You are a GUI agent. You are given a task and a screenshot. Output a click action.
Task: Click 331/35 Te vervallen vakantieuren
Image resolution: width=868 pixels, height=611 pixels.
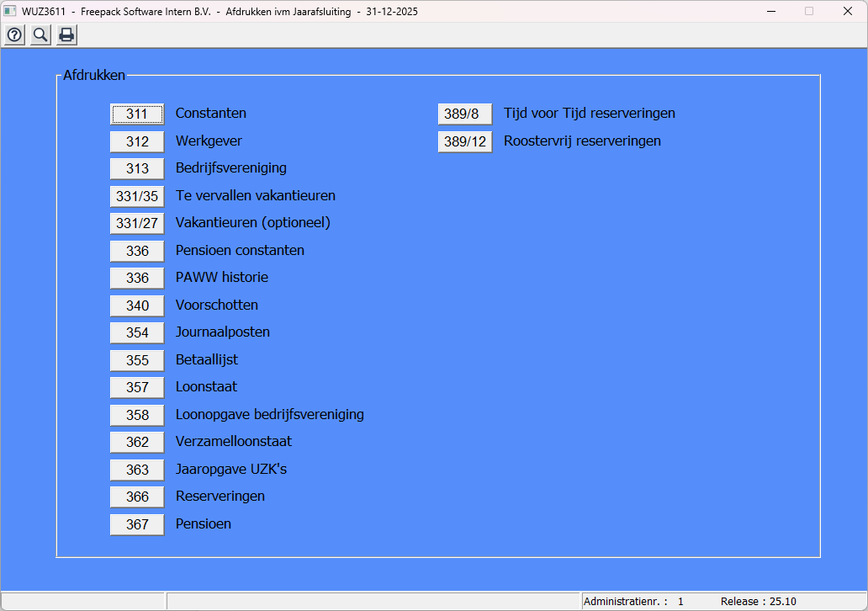pos(137,196)
